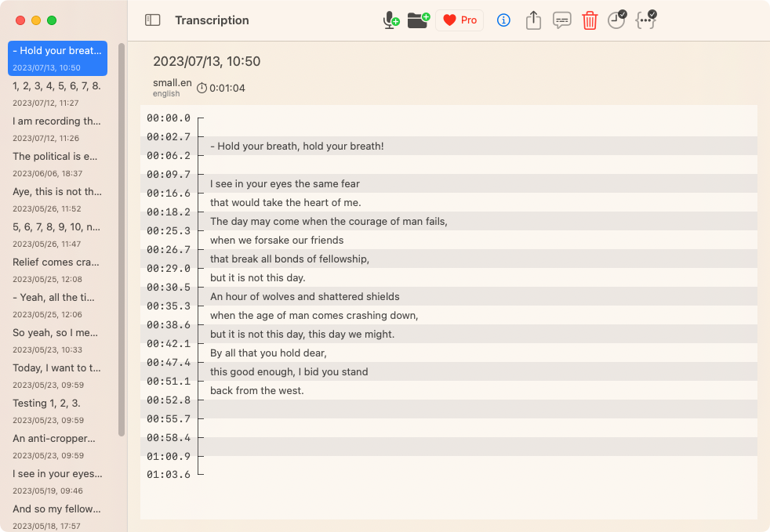Click line 'when we forsake our friends'
This screenshot has width=770, height=532.
click(x=277, y=240)
